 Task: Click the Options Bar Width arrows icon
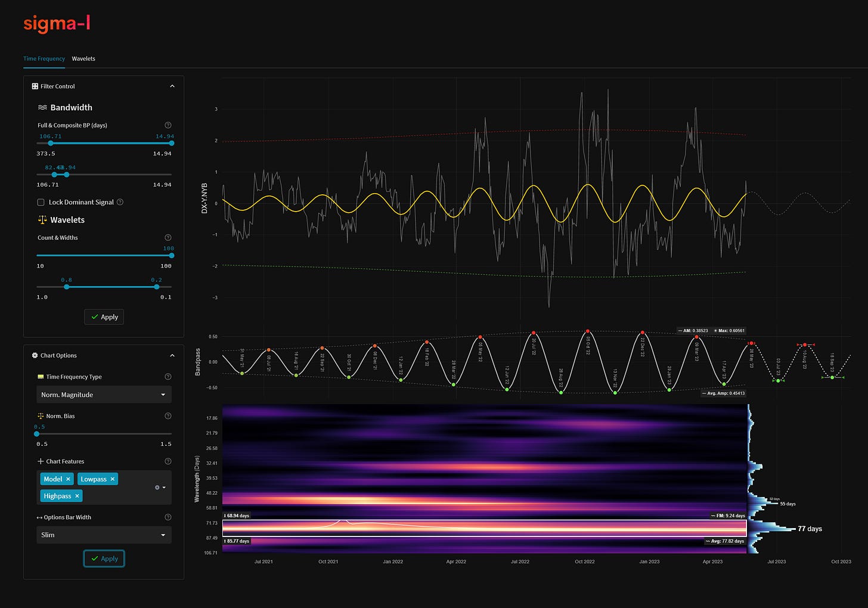[39, 517]
